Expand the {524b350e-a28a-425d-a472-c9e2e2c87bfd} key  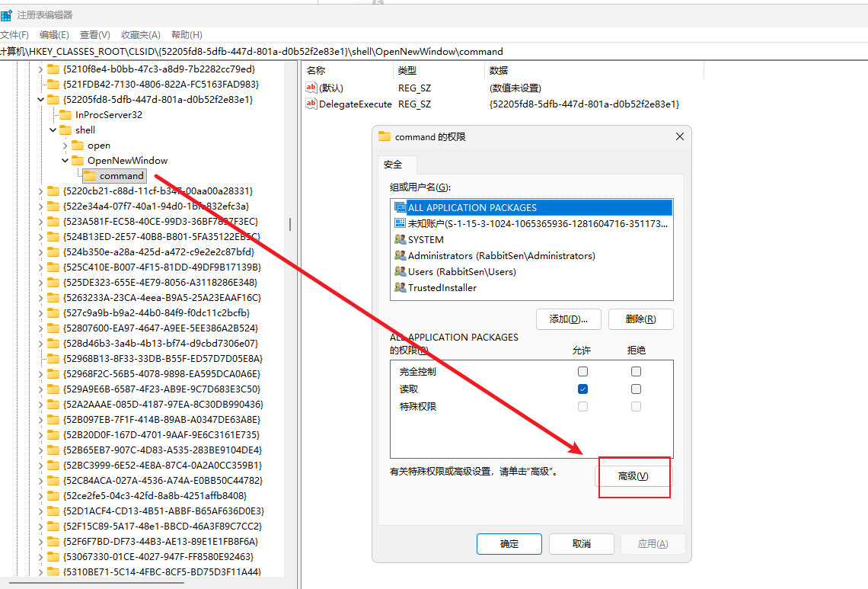pyautogui.click(x=40, y=252)
